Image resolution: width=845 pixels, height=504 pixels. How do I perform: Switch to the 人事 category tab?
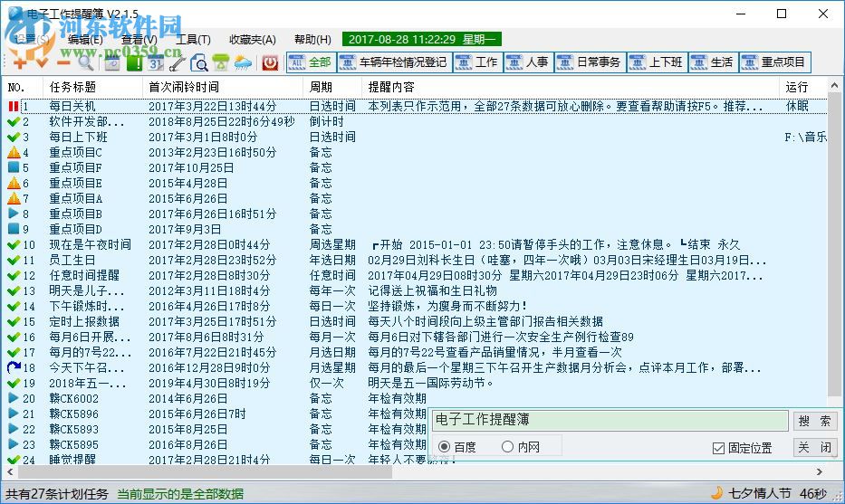(x=529, y=62)
